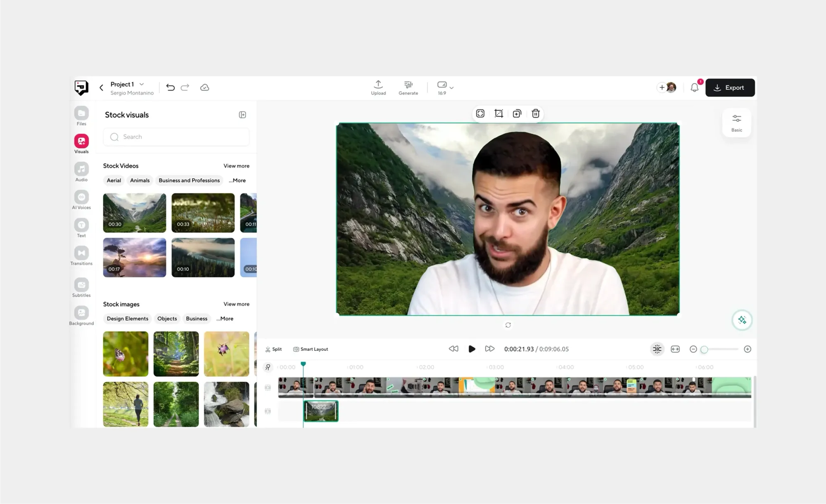Select the crop tool icon above preview
This screenshot has height=504, width=826.
(x=498, y=114)
